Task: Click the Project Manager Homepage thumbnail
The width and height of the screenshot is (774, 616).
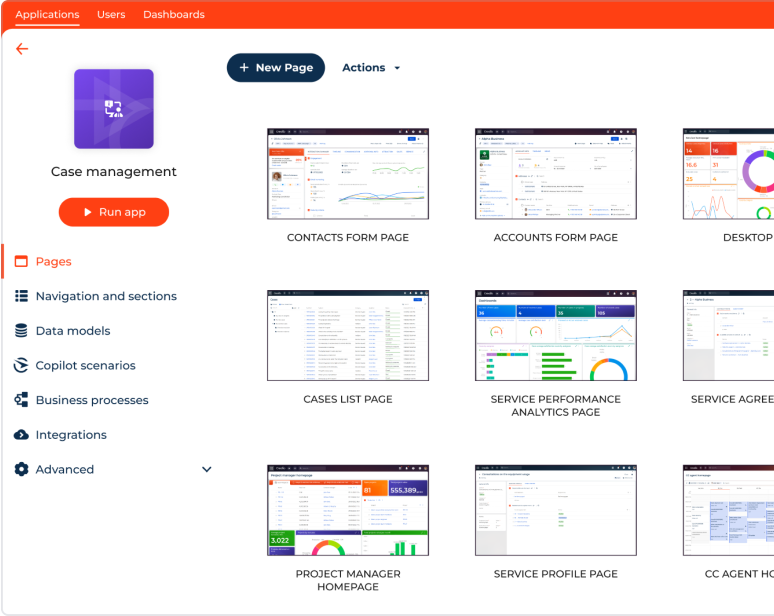Action: (348, 510)
